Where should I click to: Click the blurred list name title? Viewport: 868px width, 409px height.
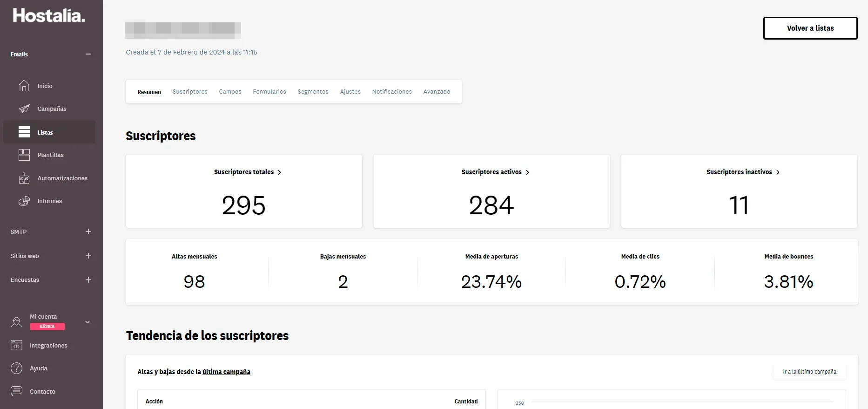coord(183,30)
